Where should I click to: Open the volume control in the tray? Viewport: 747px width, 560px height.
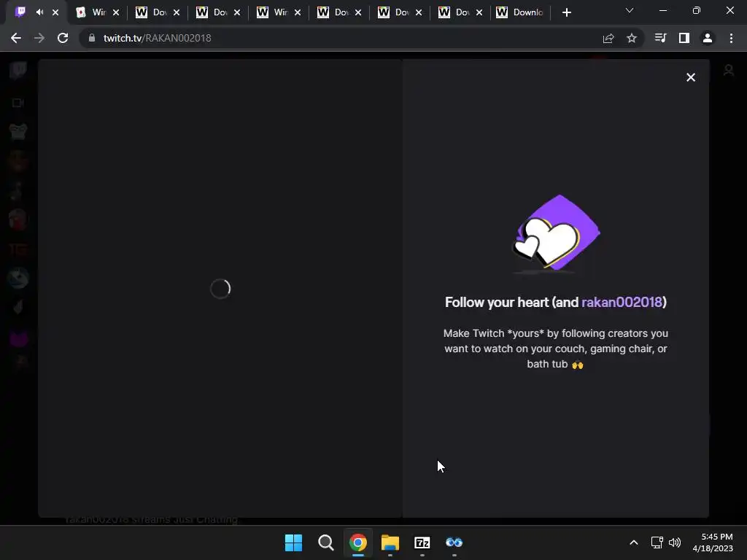point(675,542)
